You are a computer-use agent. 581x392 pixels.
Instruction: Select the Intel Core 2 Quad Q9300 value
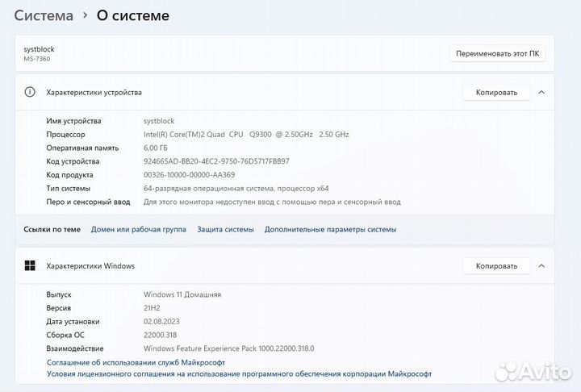coord(246,134)
